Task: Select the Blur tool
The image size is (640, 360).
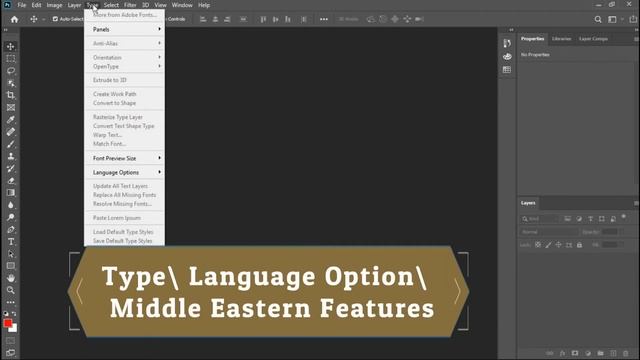Action: tap(11, 205)
